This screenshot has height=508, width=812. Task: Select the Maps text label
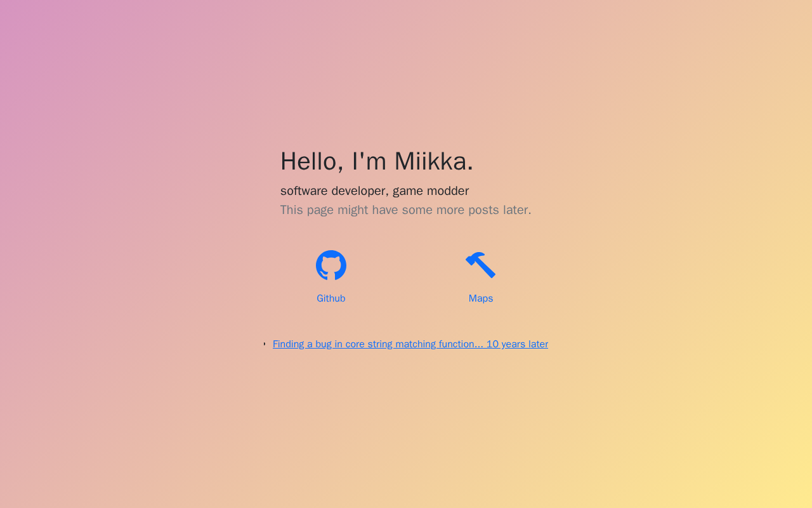481,298
